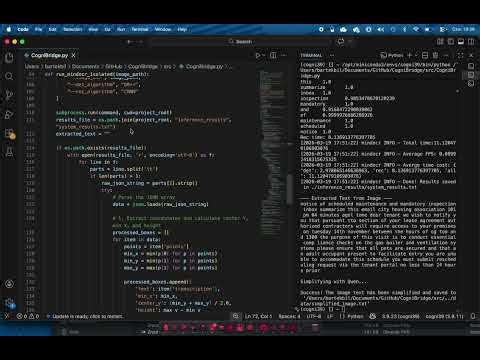
Task: Open the Manage gear in activity bar
Action: click(10, 303)
